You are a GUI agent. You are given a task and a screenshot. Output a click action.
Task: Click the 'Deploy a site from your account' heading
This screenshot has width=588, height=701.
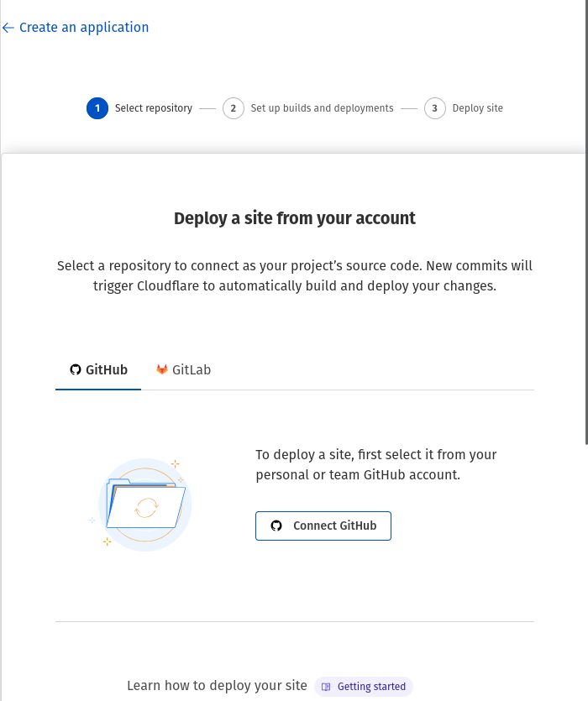pos(295,218)
